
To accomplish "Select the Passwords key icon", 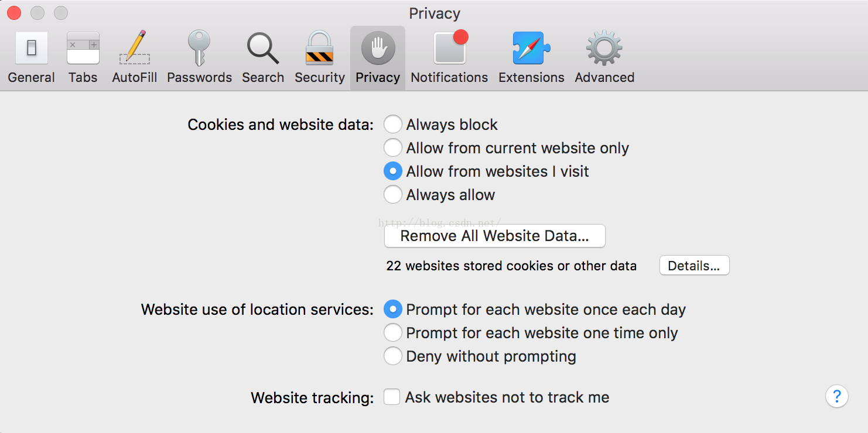I will point(199,57).
